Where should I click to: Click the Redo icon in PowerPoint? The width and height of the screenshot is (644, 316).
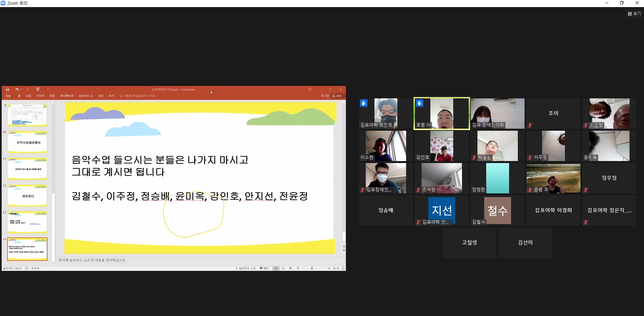click(28, 90)
